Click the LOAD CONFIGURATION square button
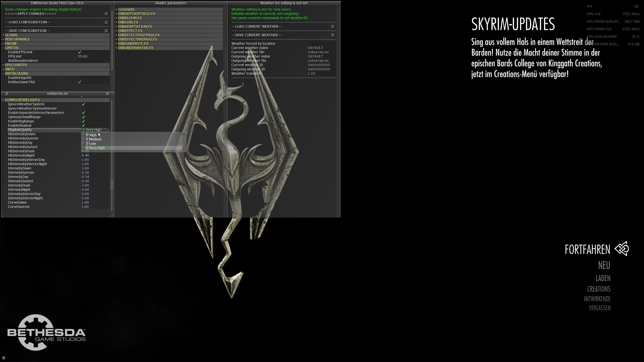This screenshot has height=362, width=644. (106, 22)
